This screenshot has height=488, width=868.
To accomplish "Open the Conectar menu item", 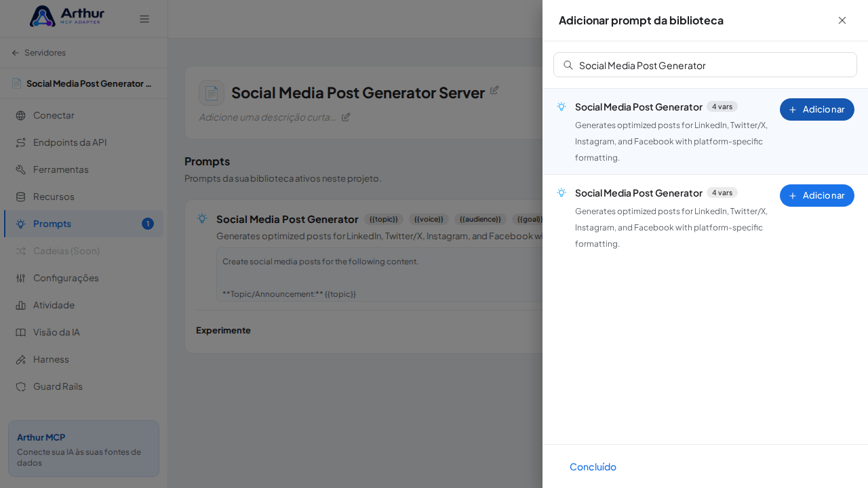I will [x=83, y=115].
